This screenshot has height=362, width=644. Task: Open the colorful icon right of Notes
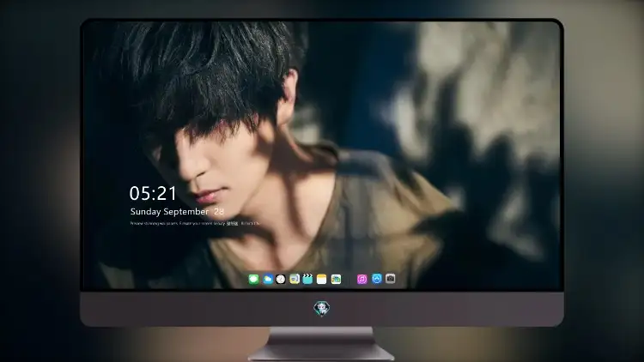[336, 280]
